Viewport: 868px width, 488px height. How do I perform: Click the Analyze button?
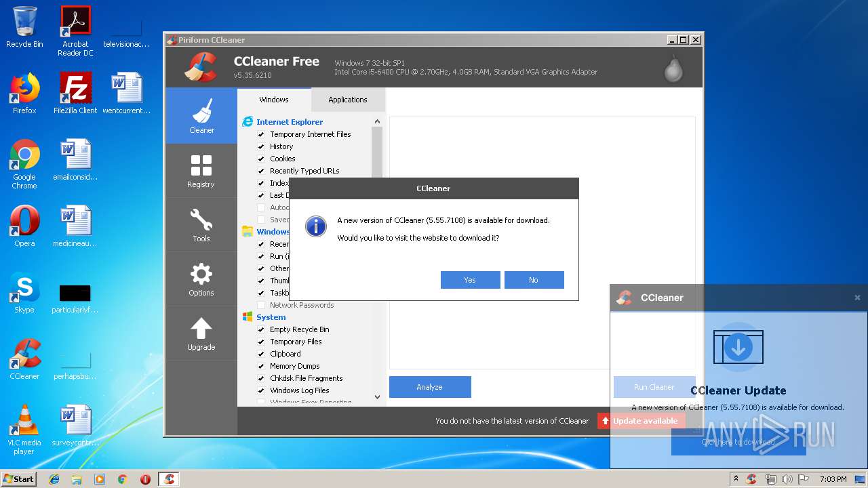pos(430,387)
